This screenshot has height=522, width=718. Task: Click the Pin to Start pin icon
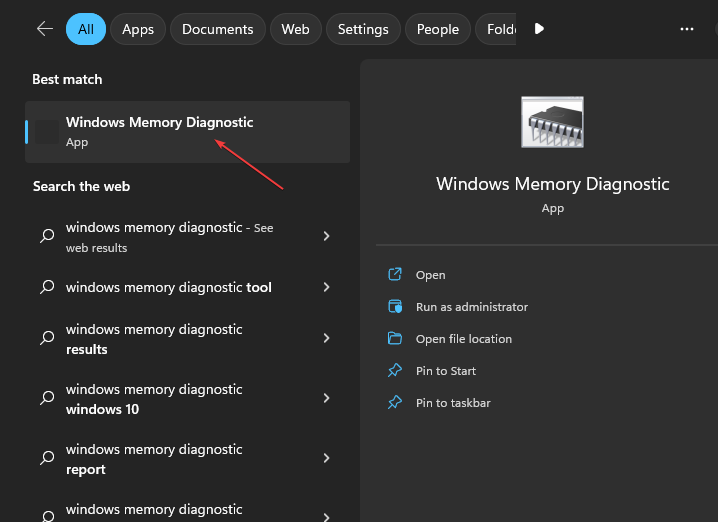click(395, 370)
